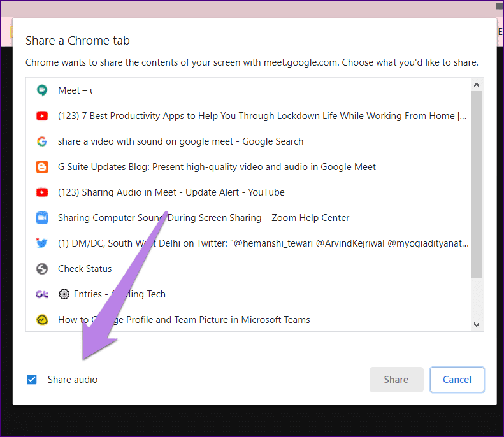Screen dimensions: 504x437
Task: Select the 7 Best Productivity Apps tab
Action: click(248, 116)
